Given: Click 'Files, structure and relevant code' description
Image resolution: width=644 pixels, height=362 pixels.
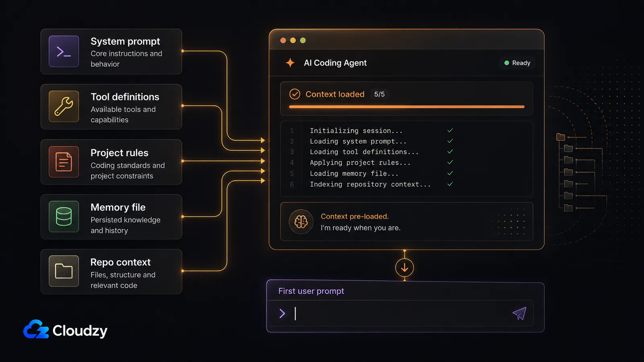Looking at the screenshot, I should pos(123,280).
